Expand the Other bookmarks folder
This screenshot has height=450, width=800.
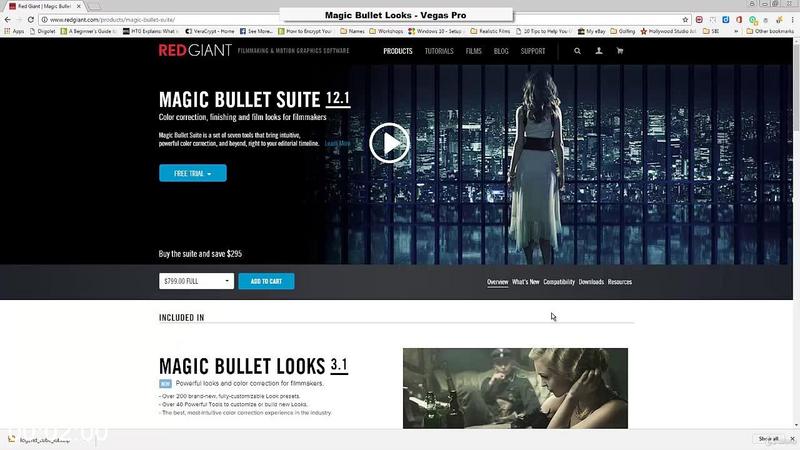pyautogui.click(x=769, y=31)
